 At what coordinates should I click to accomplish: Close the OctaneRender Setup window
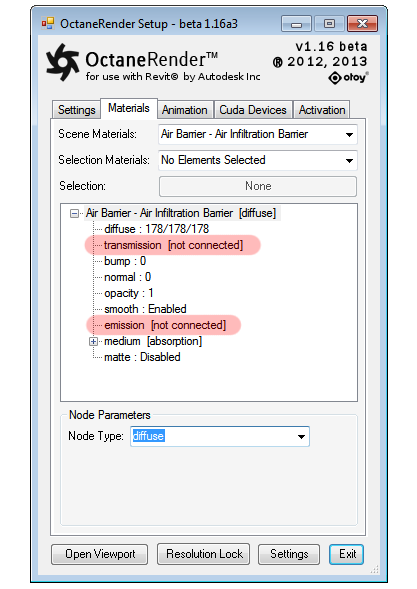point(362,24)
